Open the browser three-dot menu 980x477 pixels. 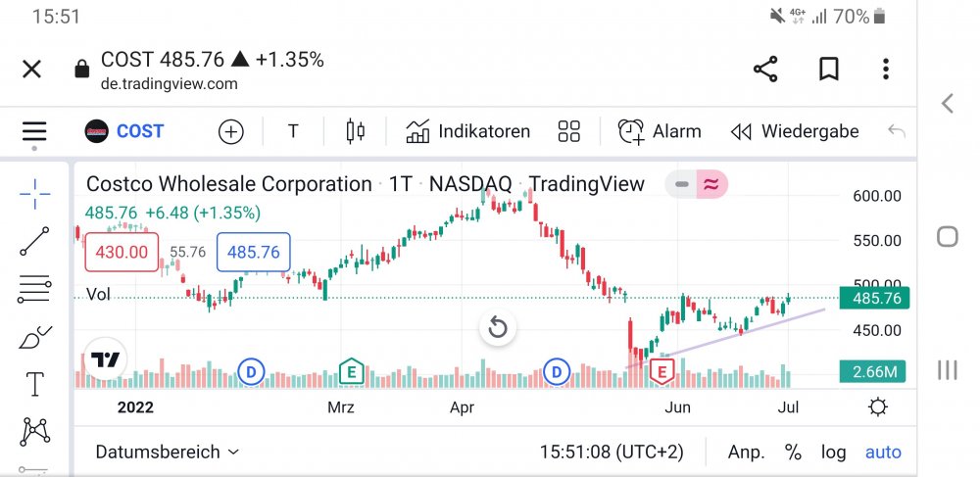coord(886,70)
